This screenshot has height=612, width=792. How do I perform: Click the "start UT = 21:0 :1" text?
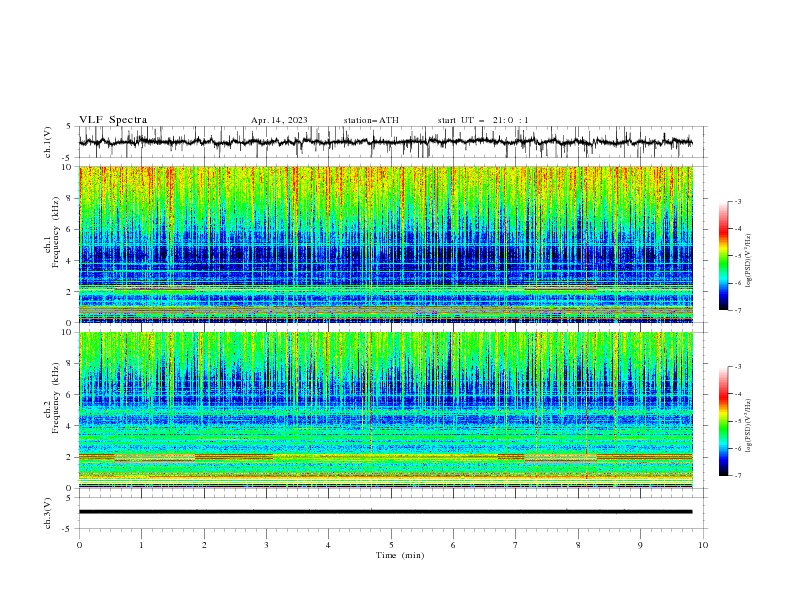483,120
